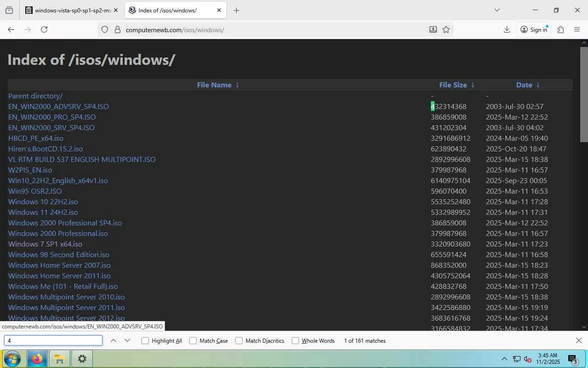The height and width of the screenshot is (368, 588).
Task: Open Windows Home Server 2011.iso link
Action: click(59, 276)
